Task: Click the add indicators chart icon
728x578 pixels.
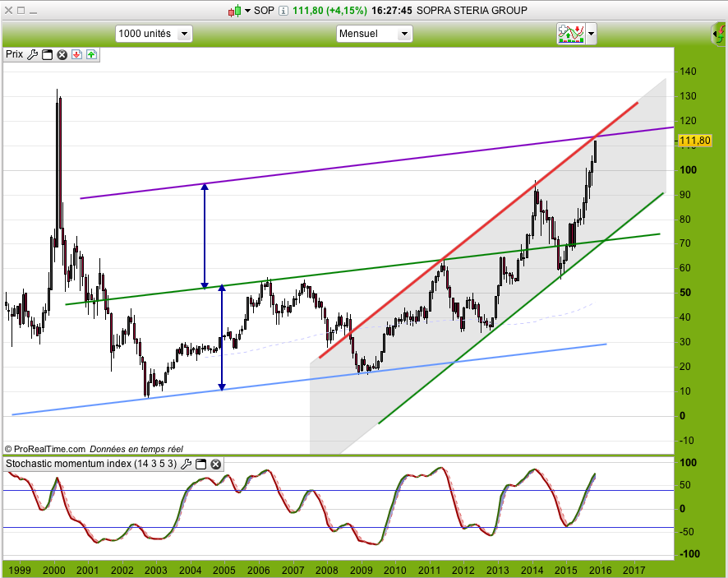Action: 570,34
